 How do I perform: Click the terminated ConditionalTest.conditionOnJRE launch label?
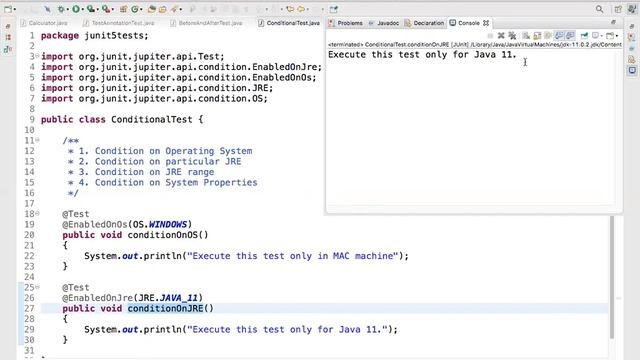point(475,44)
